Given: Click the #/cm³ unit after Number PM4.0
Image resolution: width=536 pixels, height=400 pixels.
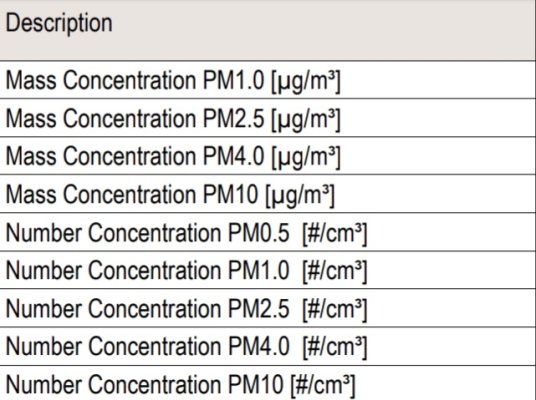Looking at the screenshot, I should 335,348.
